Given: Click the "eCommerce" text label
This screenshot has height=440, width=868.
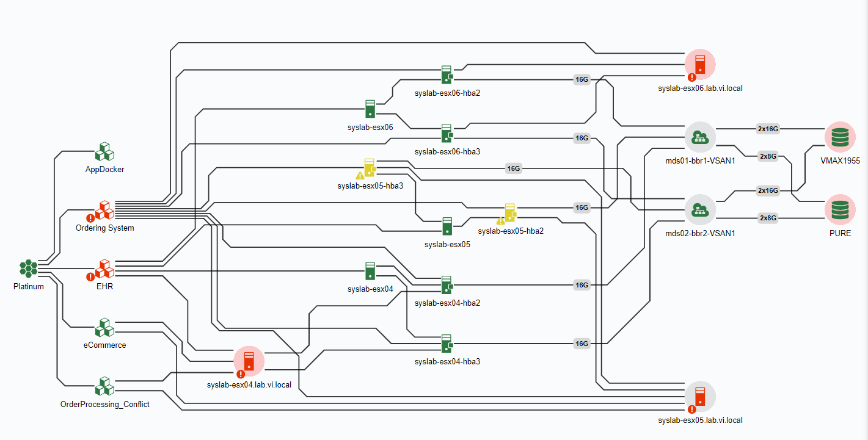Looking at the screenshot, I should click(x=104, y=345).
